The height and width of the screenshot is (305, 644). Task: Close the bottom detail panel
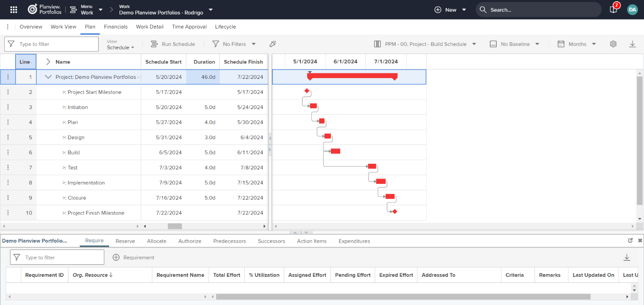[x=640, y=240]
